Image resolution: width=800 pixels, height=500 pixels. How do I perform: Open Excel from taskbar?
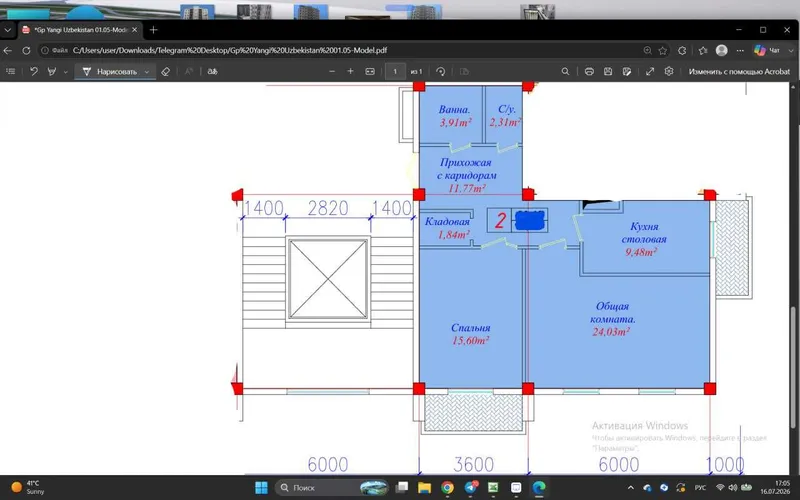tap(493, 488)
